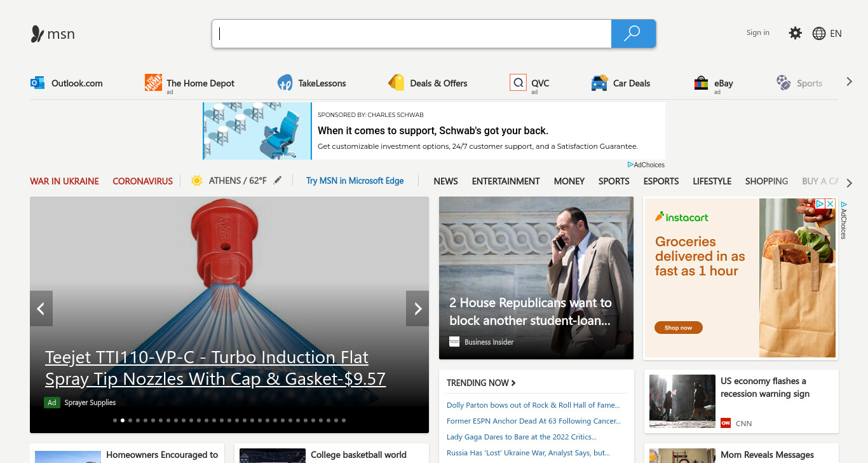
Task: Click the Sports ball icon
Action: [x=783, y=83]
